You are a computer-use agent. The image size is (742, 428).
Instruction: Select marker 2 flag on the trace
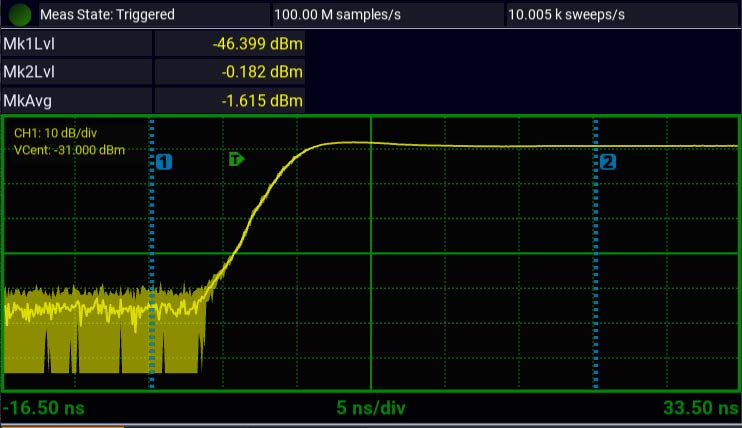(608, 161)
